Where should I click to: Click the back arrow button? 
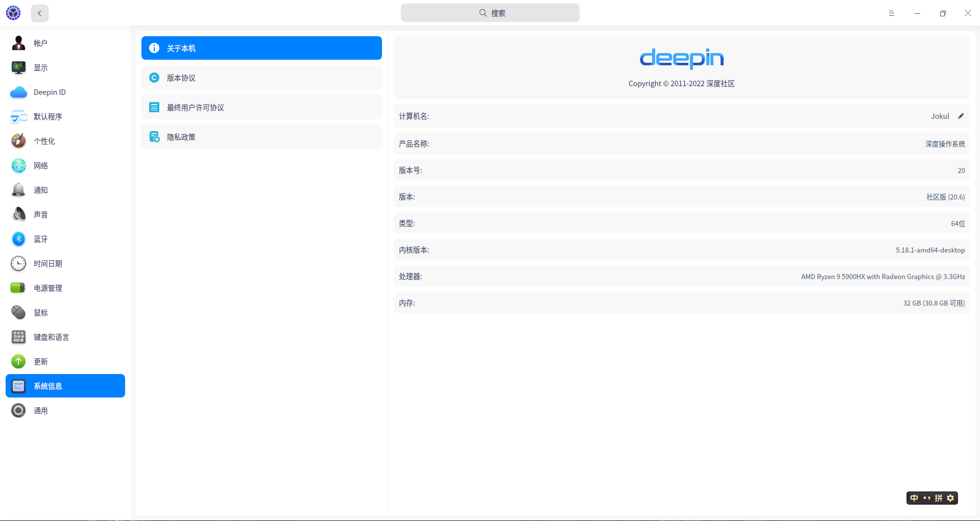[40, 13]
